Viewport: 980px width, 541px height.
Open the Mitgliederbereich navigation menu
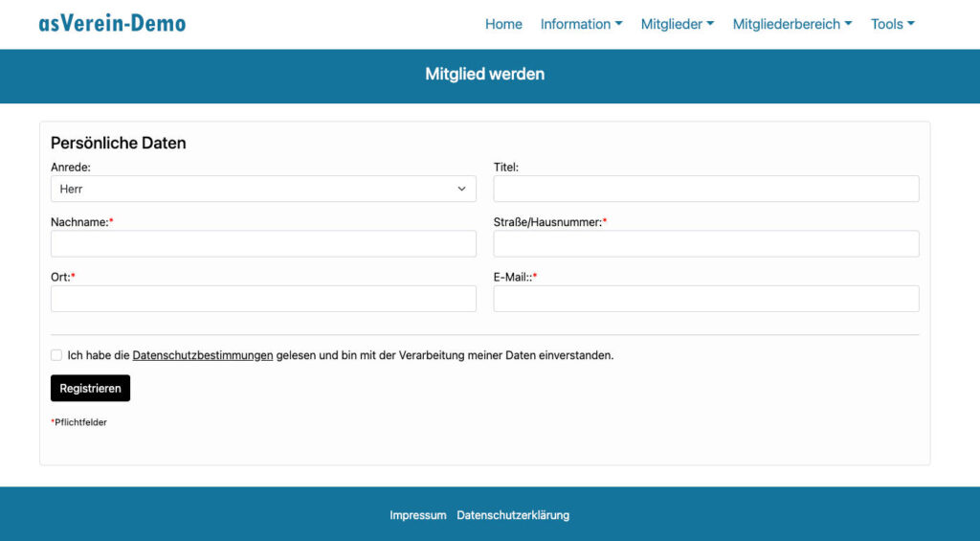click(791, 24)
